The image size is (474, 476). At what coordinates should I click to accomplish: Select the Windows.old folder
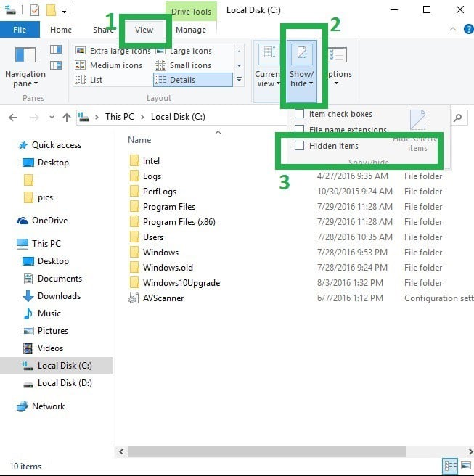click(168, 268)
